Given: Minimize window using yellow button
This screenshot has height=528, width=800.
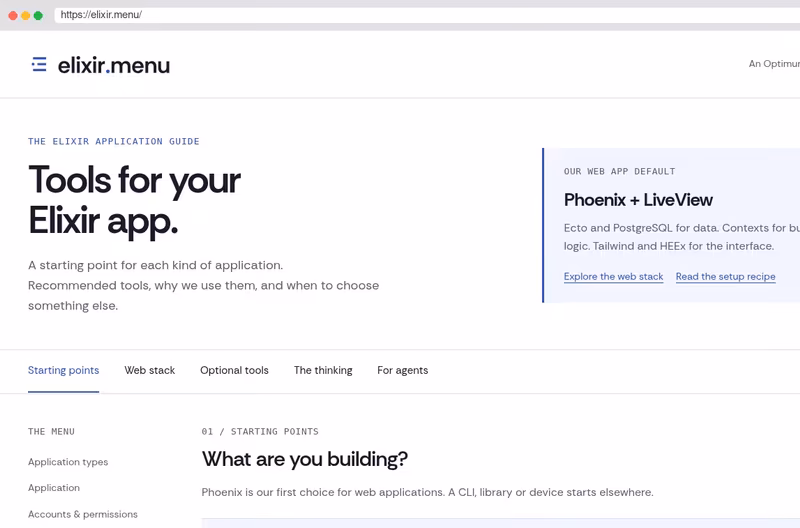Looking at the screenshot, I should pos(26,15).
